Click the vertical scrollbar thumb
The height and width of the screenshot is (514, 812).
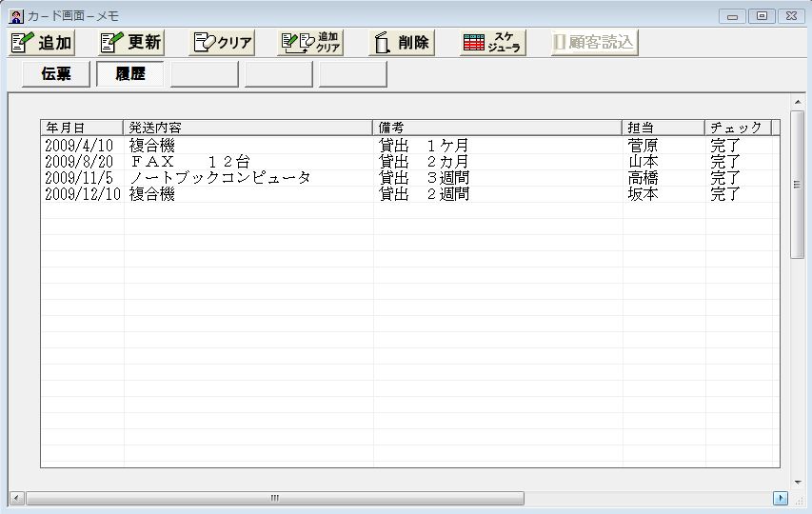[798, 185]
